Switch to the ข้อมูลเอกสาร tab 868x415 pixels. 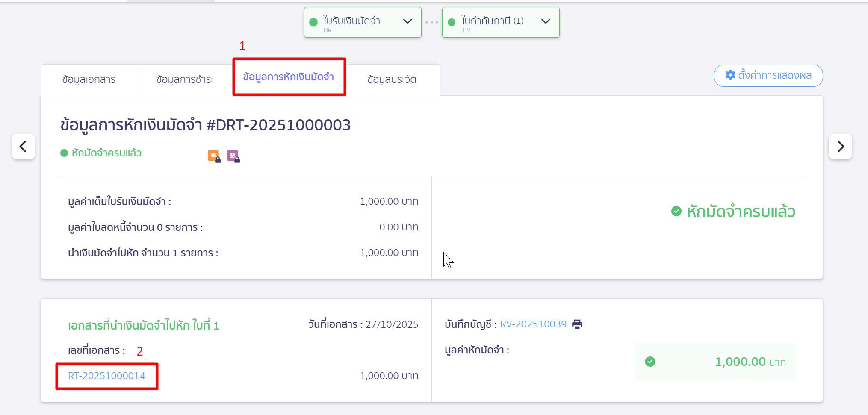pos(89,80)
